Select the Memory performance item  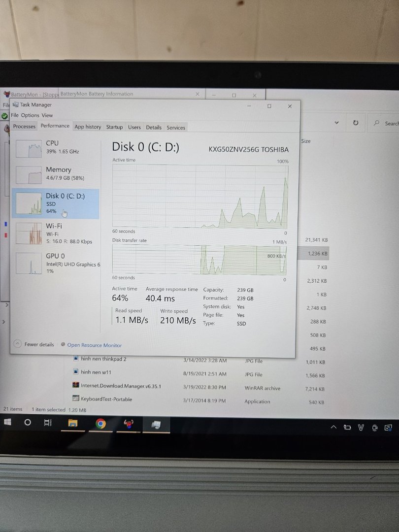55,174
